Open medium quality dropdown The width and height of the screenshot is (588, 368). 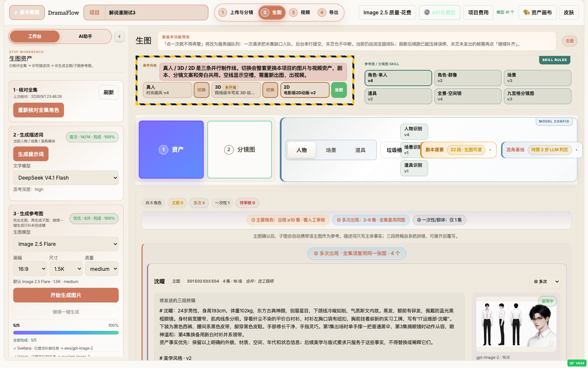pos(102,269)
